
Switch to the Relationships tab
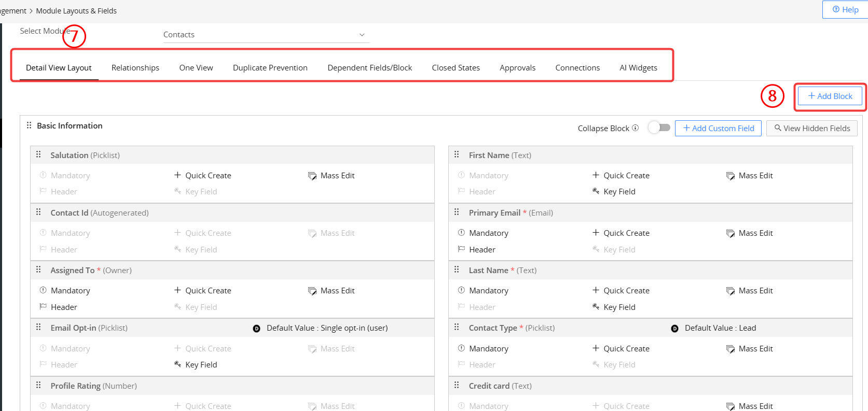(x=135, y=68)
